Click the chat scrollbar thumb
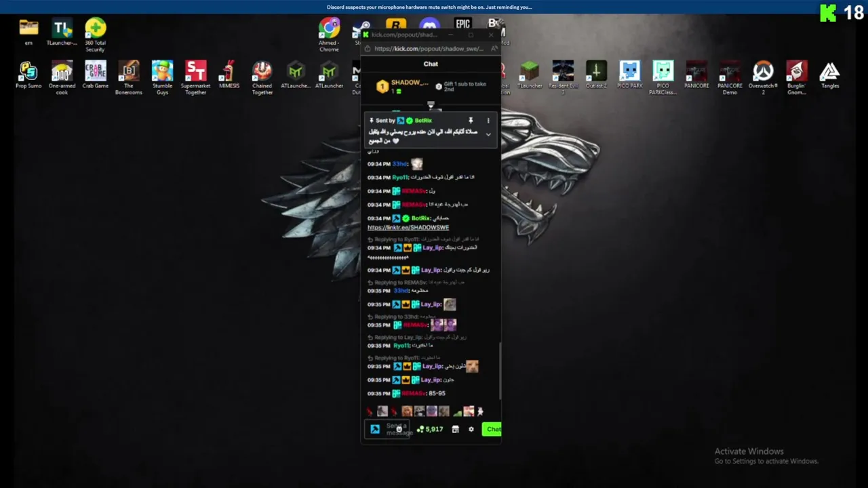 500,371
